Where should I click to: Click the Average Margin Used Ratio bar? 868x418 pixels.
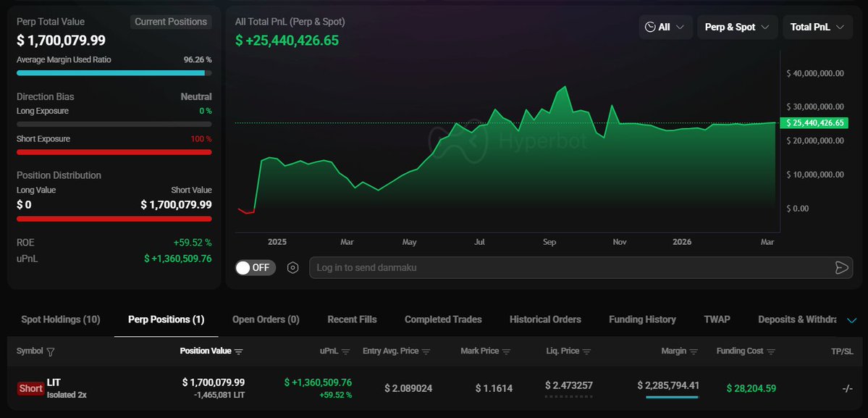[114, 73]
